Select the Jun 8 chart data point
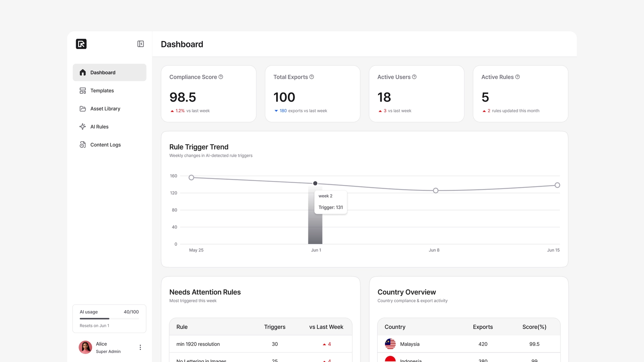 [436, 191]
